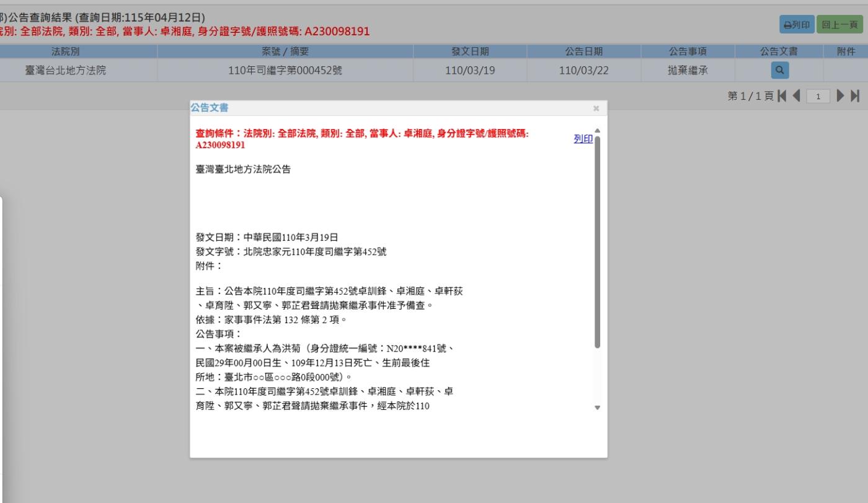Viewport: 868px width, 503px height.
Task: Close the 公告文書 dialog
Action: [x=596, y=109]
